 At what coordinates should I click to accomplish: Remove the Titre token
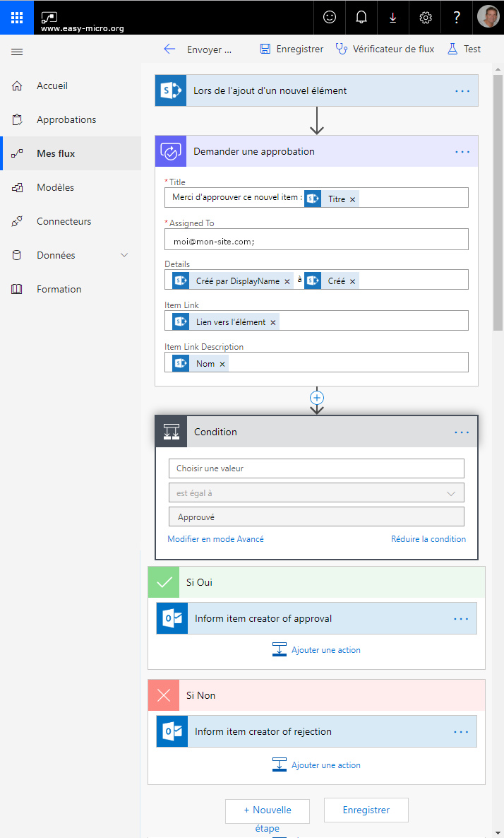(x=352, y=199)
